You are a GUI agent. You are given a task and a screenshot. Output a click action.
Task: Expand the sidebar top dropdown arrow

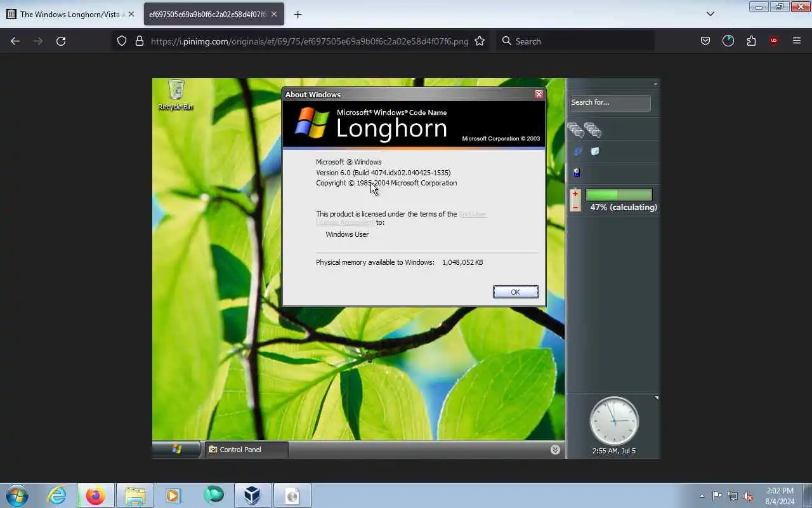(x=655, y=84)
